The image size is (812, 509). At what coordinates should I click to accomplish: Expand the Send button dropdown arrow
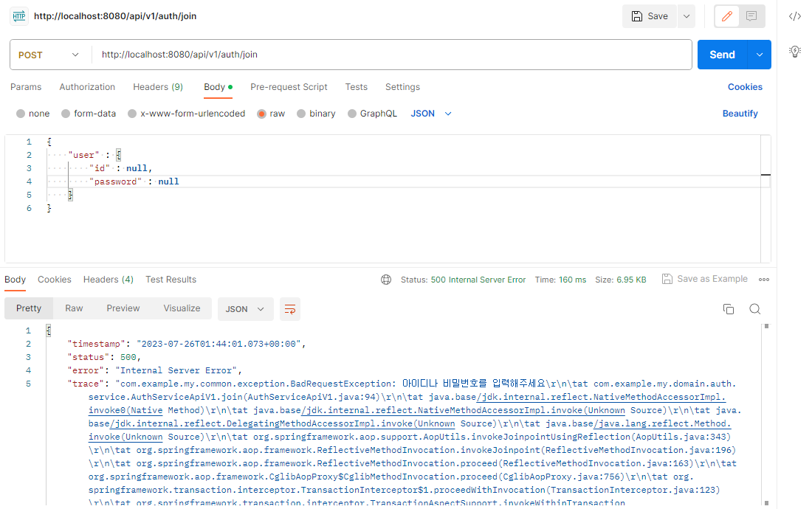758,54
